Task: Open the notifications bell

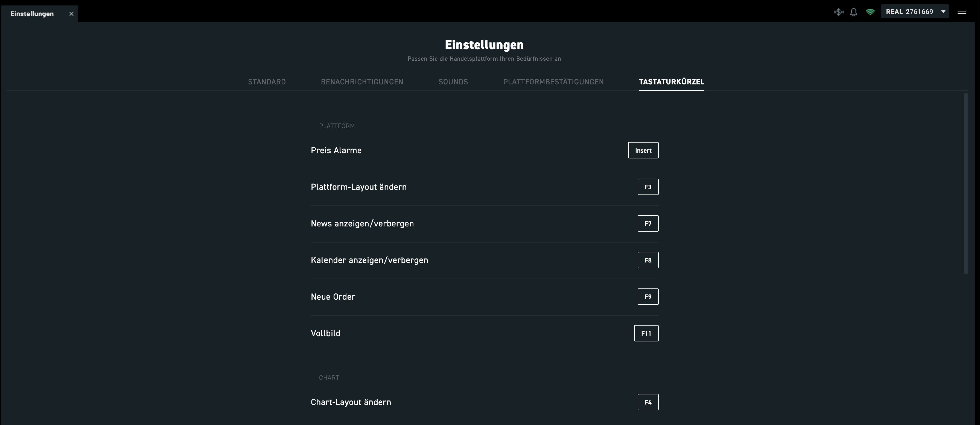Action: coord(854,12)
